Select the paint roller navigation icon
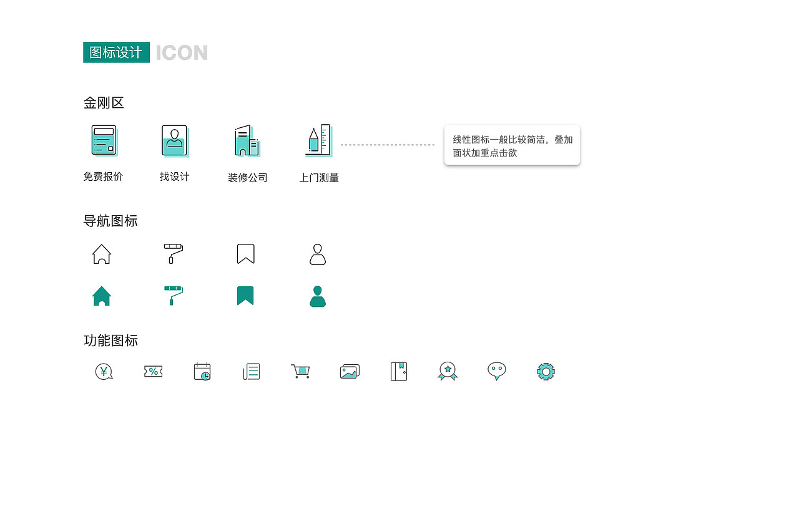Screen dimensions: 799x532 174,253
